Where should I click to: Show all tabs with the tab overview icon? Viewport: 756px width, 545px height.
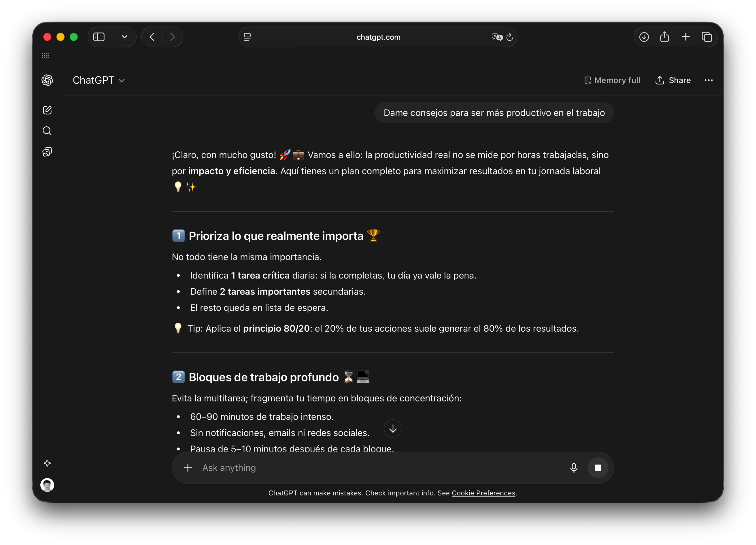pyautogui.click(x=707, y=37)
